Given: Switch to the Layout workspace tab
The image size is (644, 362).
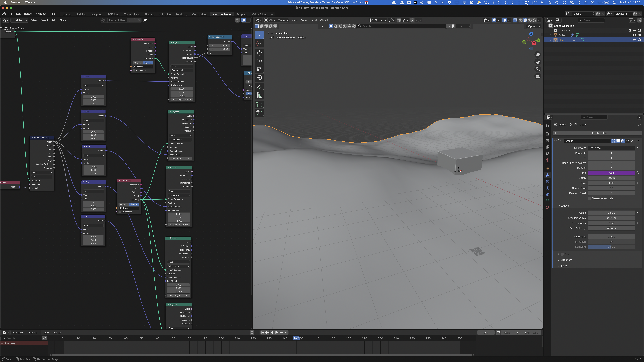Looking at the screenshot, I should [67, 14].
